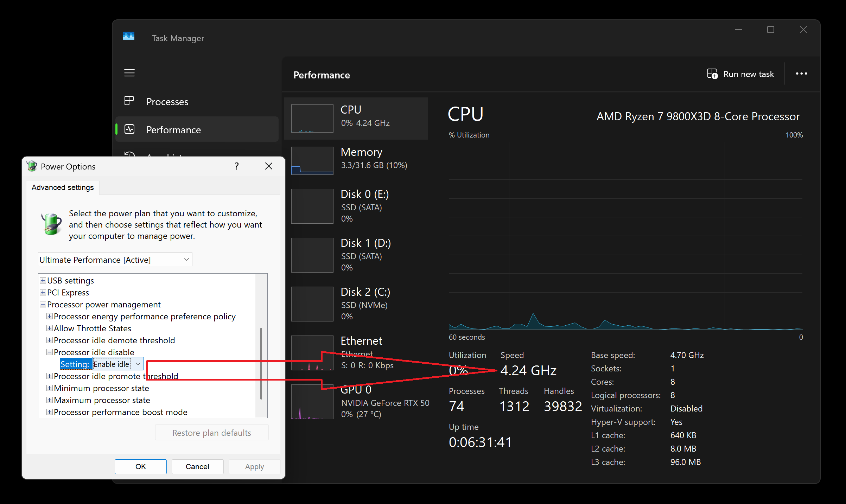Click the CPU utilization graph area
This screenshot has width=846, height=504.
coord(626,236)
